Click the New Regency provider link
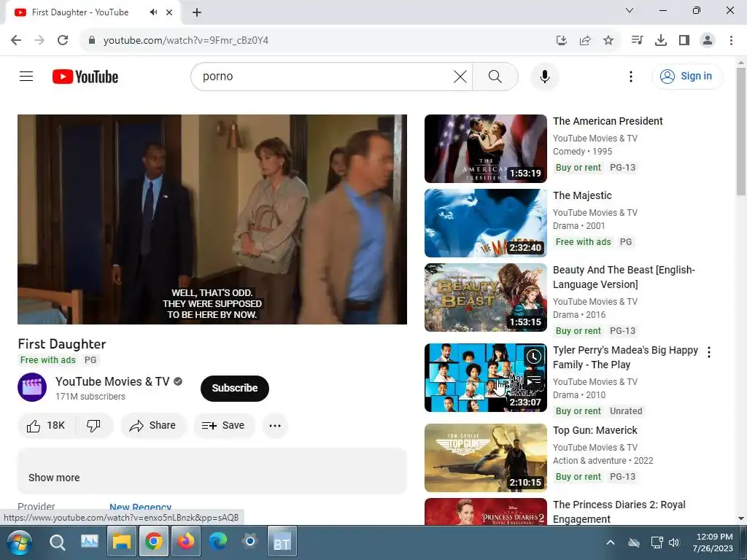This screenshot has width=747, height=560. click(141, 507)
